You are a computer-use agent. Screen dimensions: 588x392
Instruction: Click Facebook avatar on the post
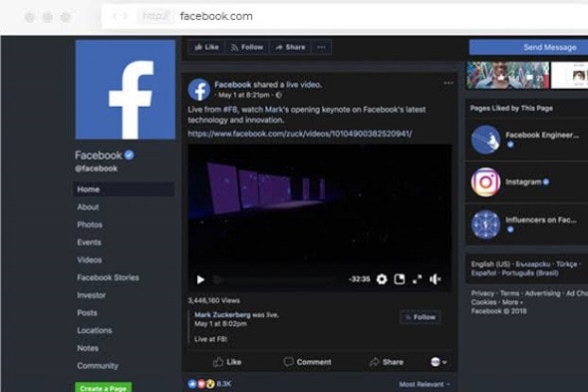[x=199, y=90]
